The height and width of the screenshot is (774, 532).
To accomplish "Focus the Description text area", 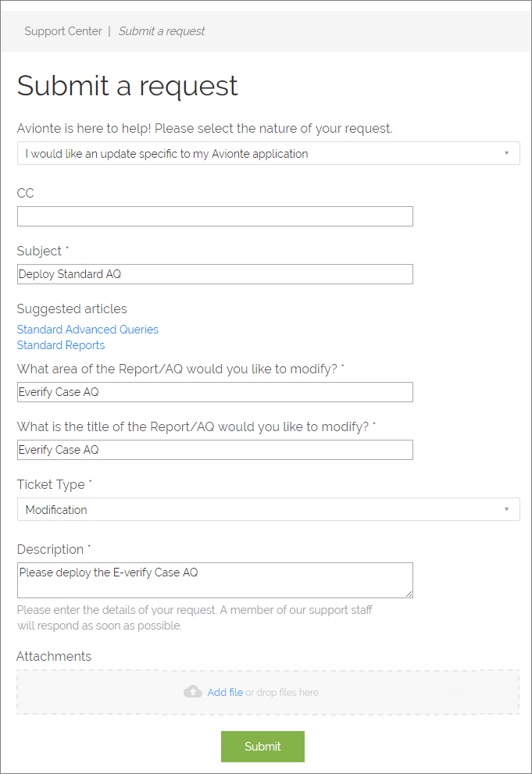I will [215, 580].
